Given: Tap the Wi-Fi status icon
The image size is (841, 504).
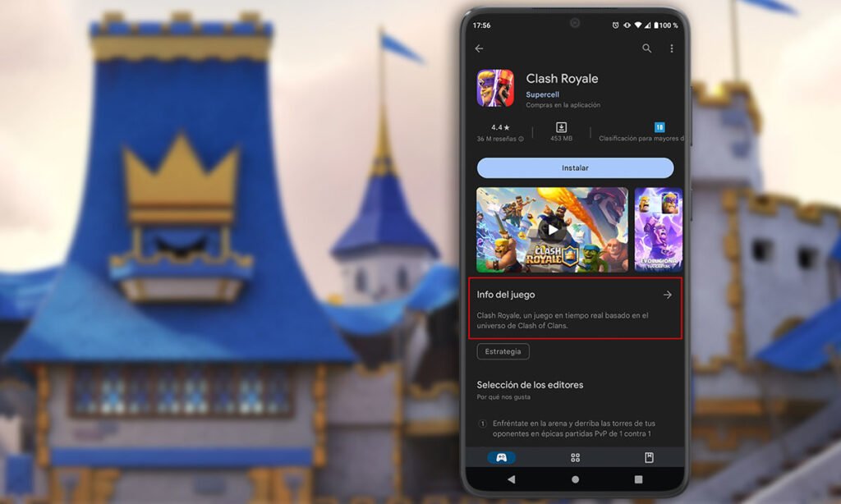Looking at the screenshot, I should coord(637,25).
